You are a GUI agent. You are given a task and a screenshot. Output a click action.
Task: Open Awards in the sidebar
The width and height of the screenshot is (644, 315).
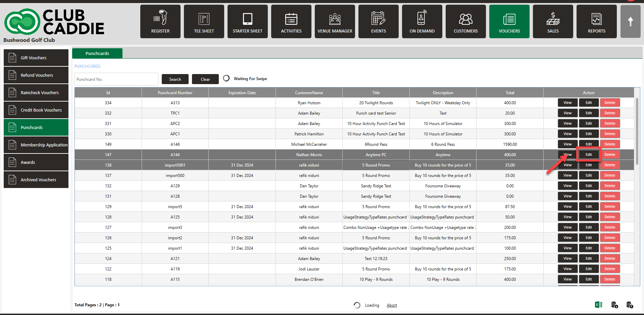click(x=36, y=162)
